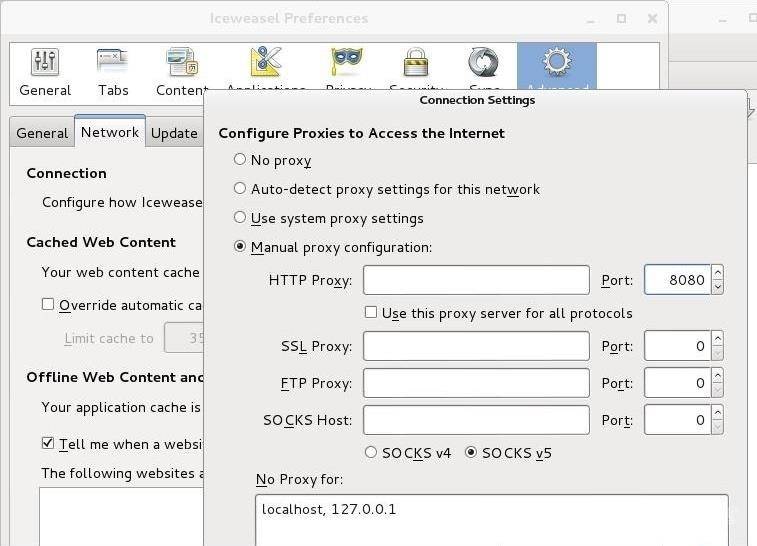Switch to the Network sub-tab

110,131
